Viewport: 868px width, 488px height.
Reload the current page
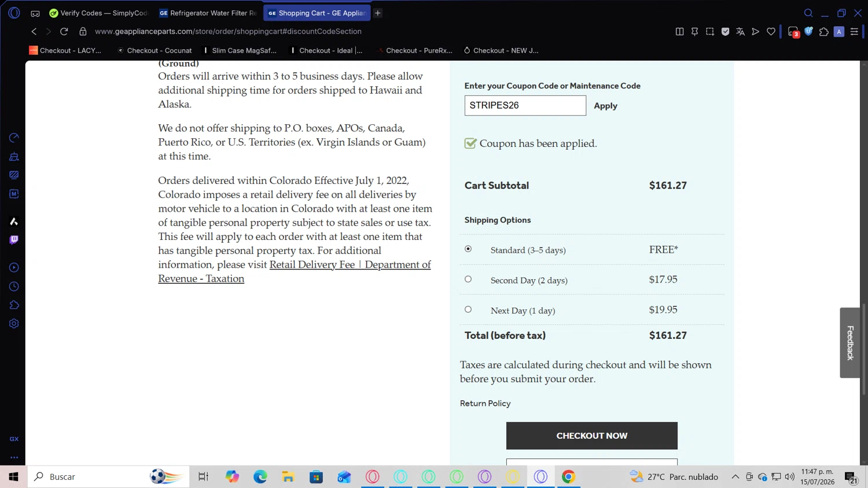[x=64, y=31]
